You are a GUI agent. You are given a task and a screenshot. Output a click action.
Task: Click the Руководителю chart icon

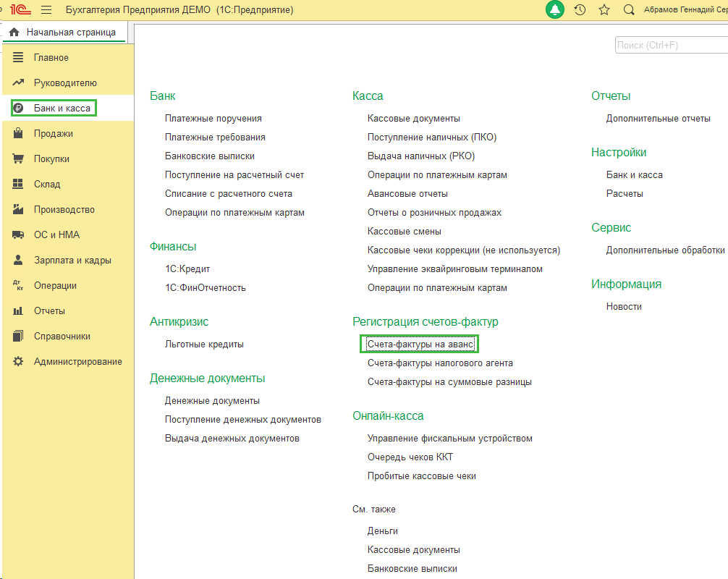point(18,83)
